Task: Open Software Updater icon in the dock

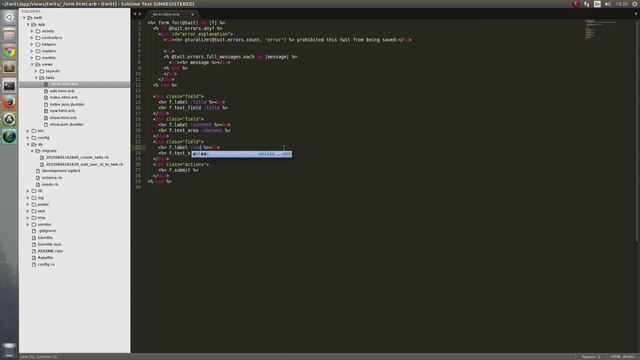Action: tap(9, 120)
